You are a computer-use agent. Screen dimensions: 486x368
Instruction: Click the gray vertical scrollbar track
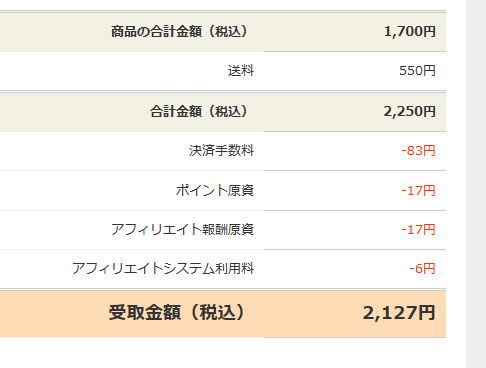click(476, 184)
